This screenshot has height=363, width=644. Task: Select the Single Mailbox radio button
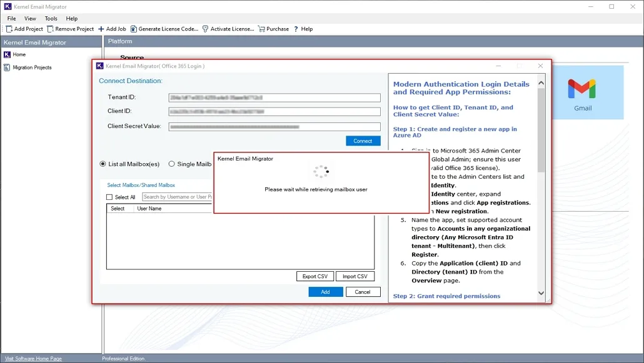tap(171, 164)
